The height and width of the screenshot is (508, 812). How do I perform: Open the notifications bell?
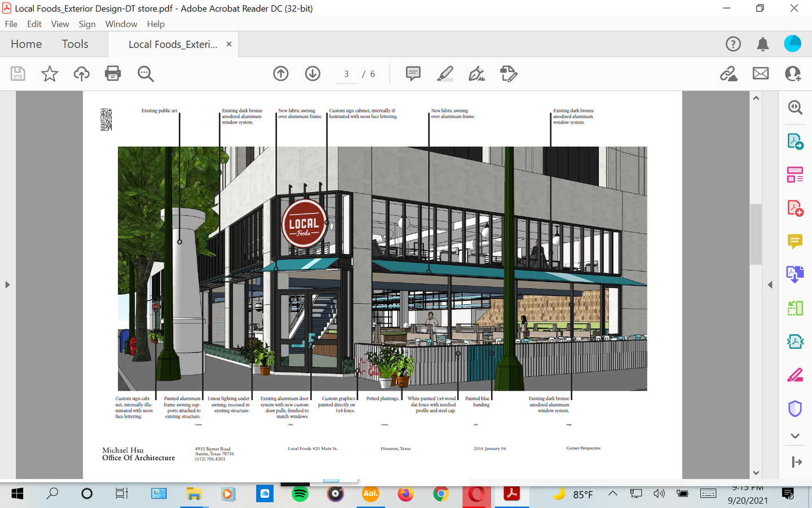click(x=763, y=44)
